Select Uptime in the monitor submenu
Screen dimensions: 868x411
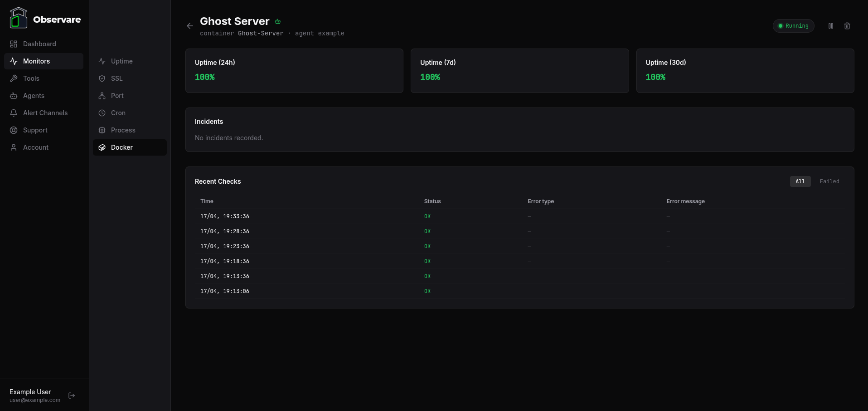tap(121, 61)
